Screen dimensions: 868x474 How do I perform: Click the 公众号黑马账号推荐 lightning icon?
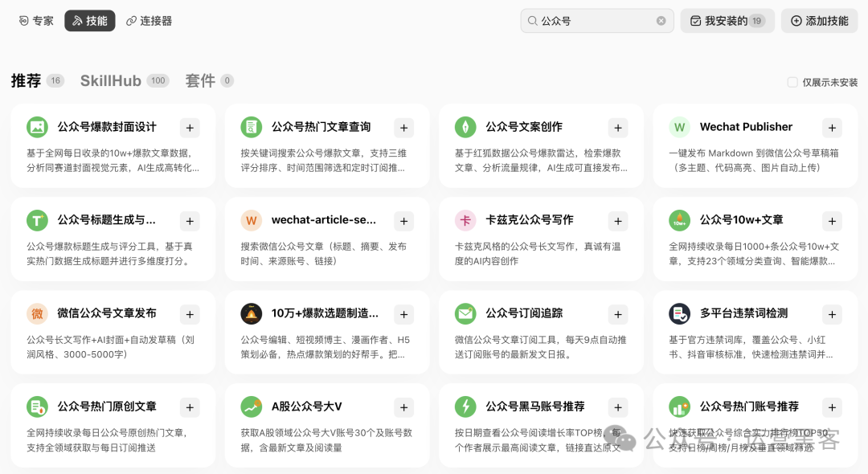[x=465, y=407]
